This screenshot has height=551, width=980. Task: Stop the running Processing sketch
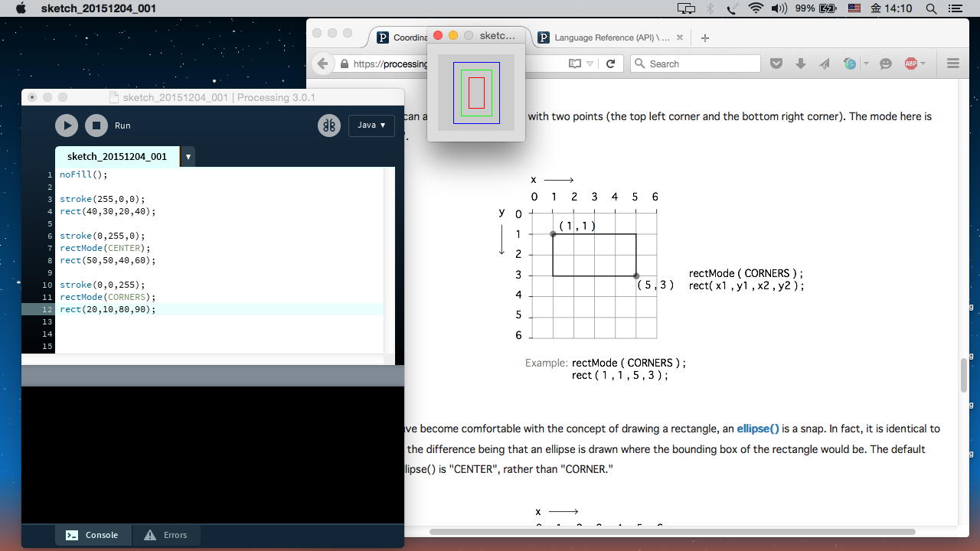pos(96,126)
